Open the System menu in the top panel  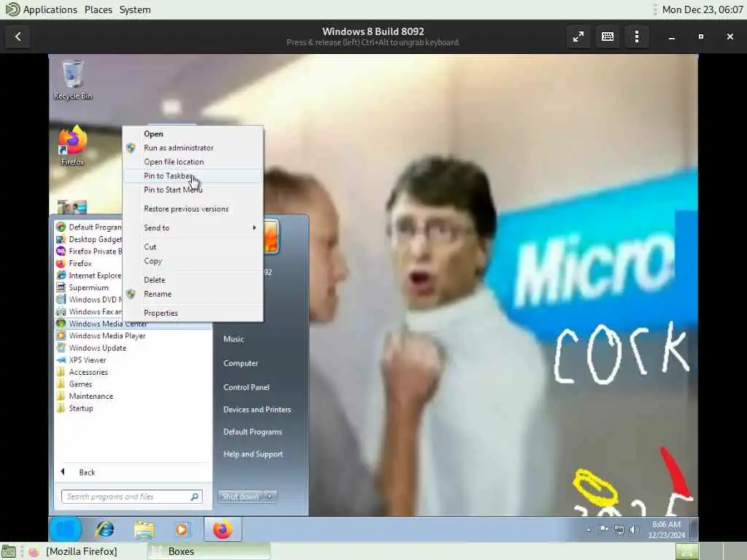(135, 9)
